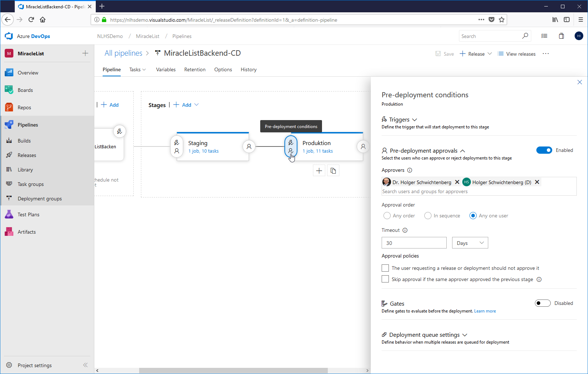Open Staging pre-deployment conditions icon
The height and width of the screenshot is (374, 588).
tap(177, 146)
